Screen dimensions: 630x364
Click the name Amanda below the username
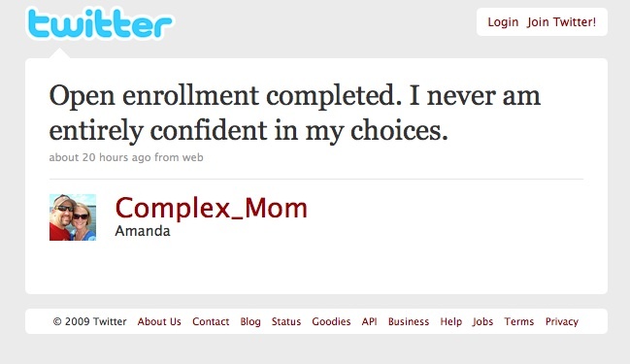tap(143, 231)
